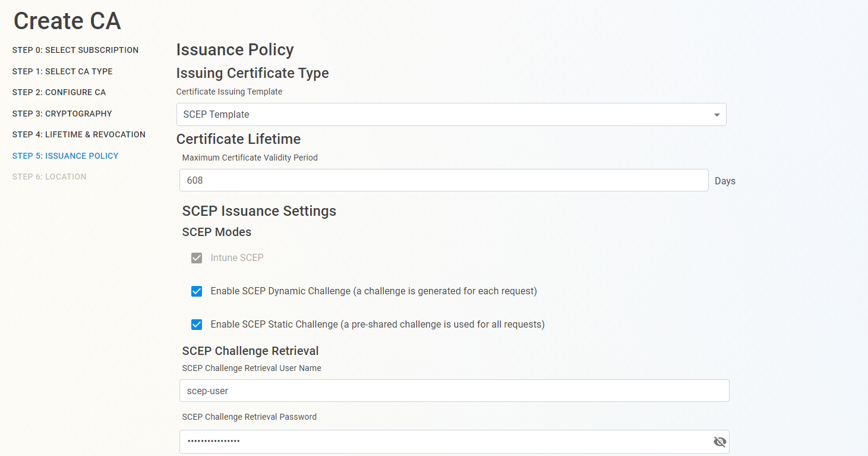The height and width of the screenshot is (456, 868).
Task: Click the SCEP Challenge Retrieval User Name field
Action: point(454,391)
